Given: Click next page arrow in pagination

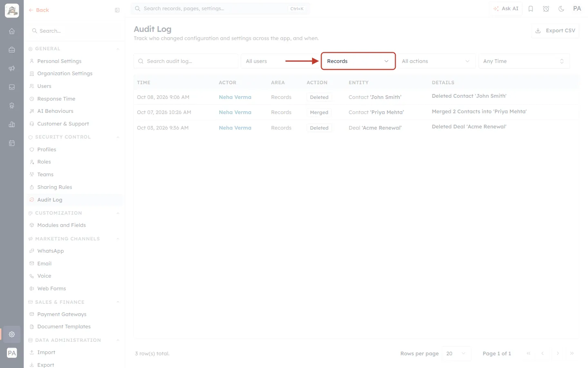Looking at the screenshot, I should click(x=558, y=353).
